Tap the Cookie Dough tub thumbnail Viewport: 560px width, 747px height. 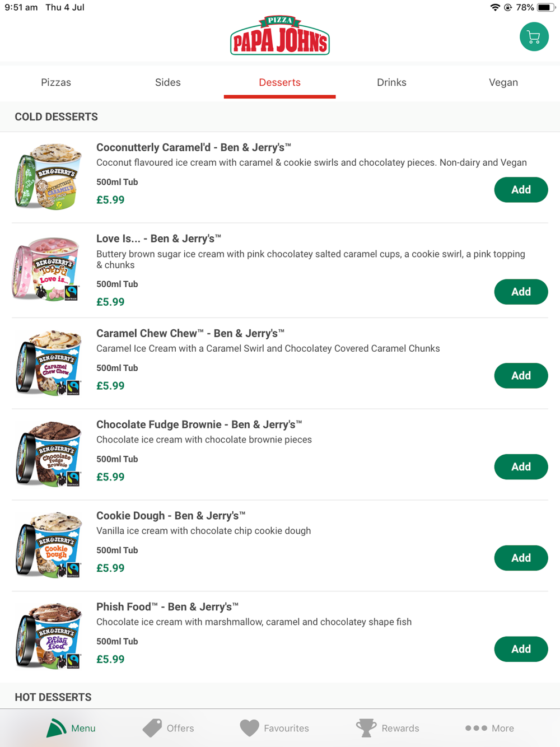(x=49, y=545)
